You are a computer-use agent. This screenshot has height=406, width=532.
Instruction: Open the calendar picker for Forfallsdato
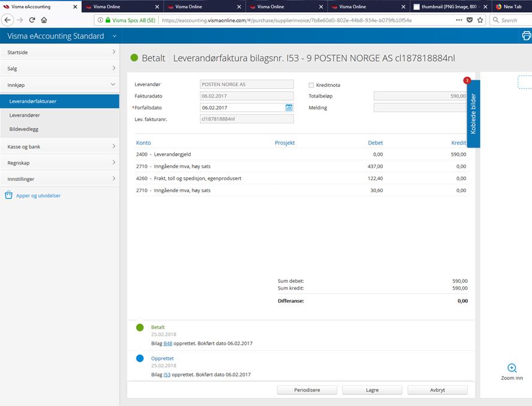pyautogui.click(x=289, y=108)
